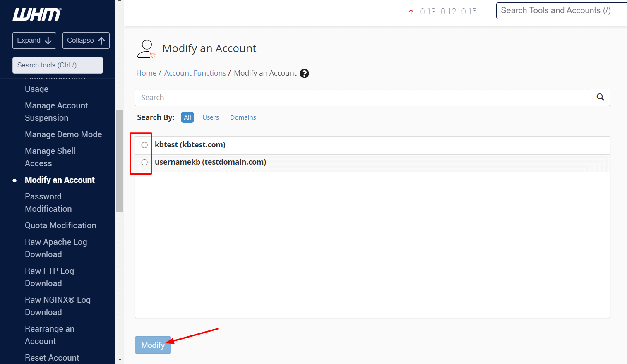Switch search filter to Users
The height and width of the screenshot is (364, 627).
coord(211,117)
